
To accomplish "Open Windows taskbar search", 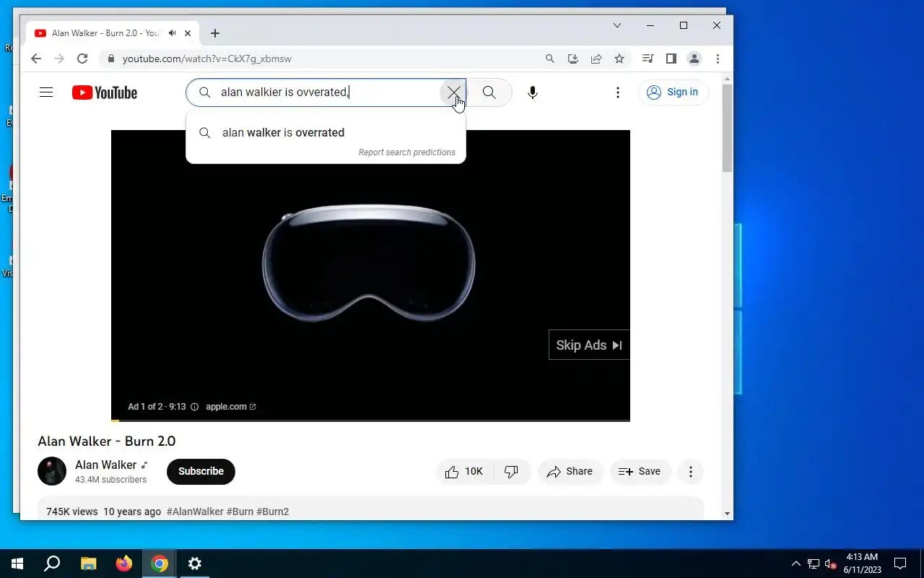I will pos(52,564).
